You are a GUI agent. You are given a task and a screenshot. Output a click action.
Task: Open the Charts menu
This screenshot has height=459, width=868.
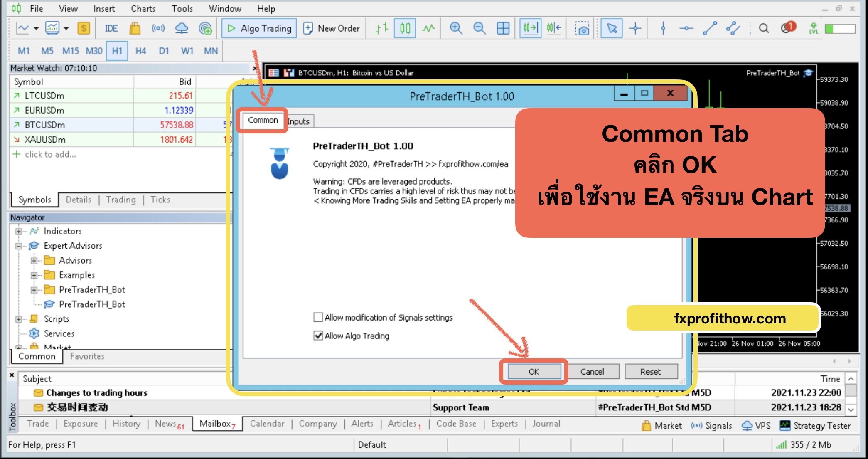[143, 8]
